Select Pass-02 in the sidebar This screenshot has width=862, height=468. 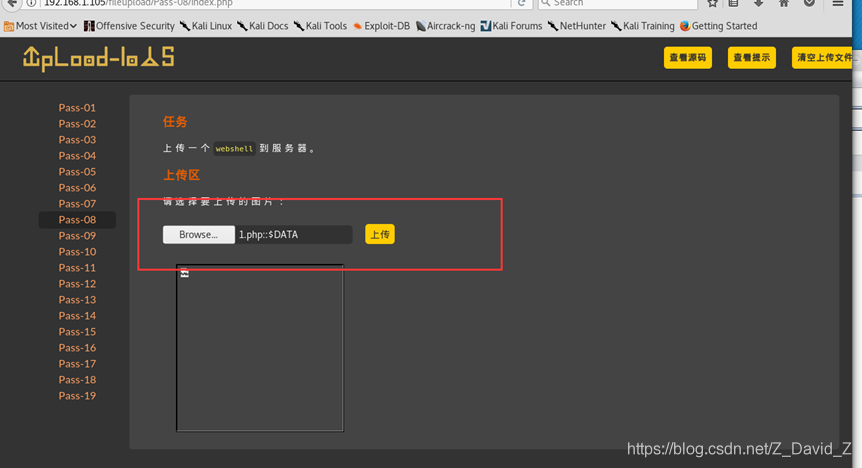click(77, 124)
